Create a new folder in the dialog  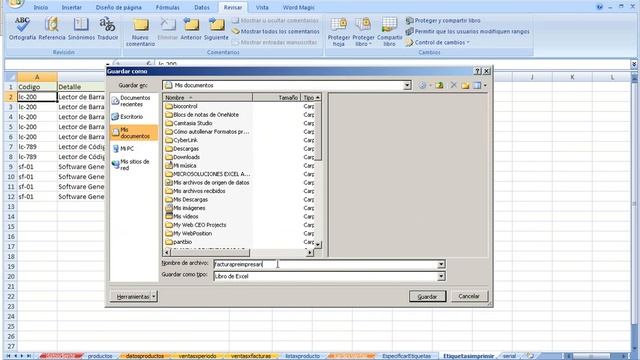465,85
